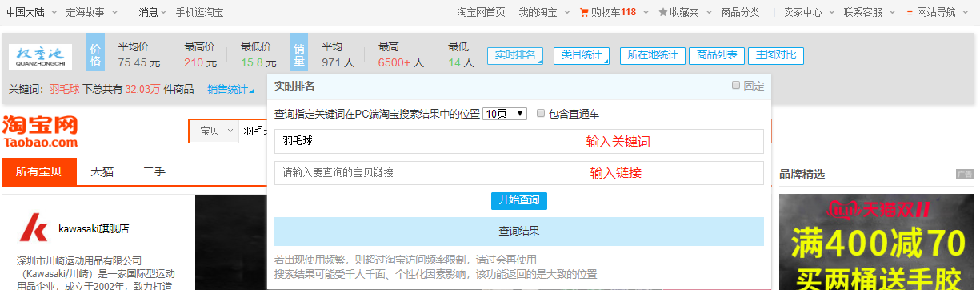Switch to the 天猫 tab
Image resolution: width=980 pixels, height=290 pixels.
[102, 171]
